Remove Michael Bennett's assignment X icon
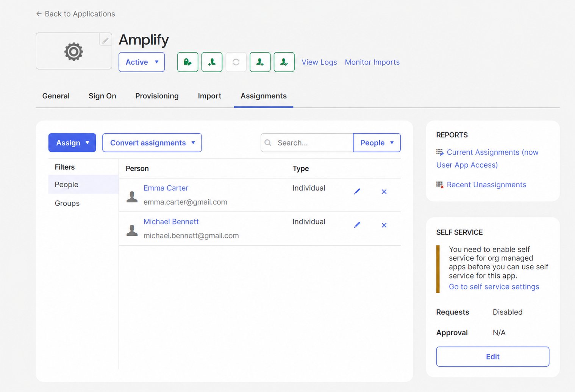 (384, 225)
